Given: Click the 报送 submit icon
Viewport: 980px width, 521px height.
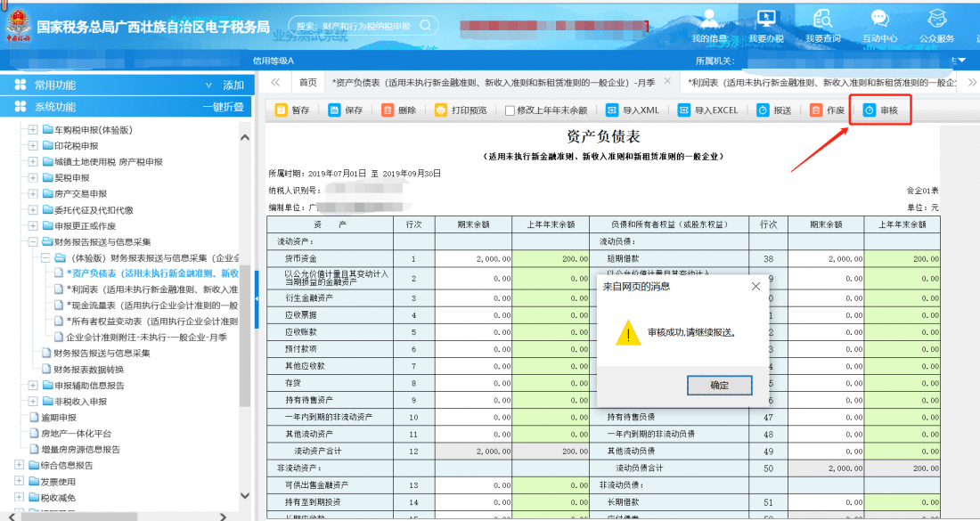Looking at the screenshot, I should pyautogui.click(x=764, y=110).
